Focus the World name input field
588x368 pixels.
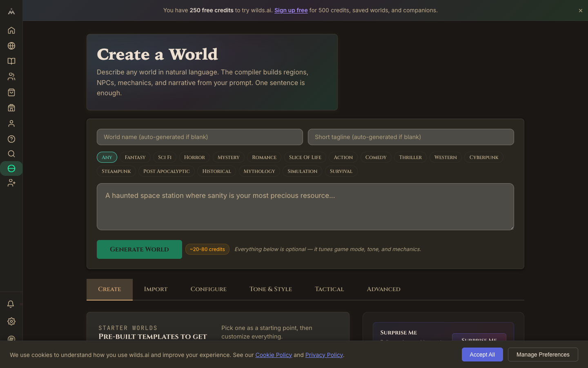pyautogui.click(x=200, y=137)
